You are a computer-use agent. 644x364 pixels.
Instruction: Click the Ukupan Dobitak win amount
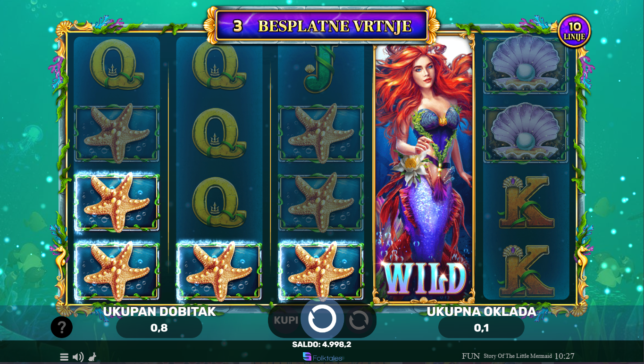(x=159, y=327)
